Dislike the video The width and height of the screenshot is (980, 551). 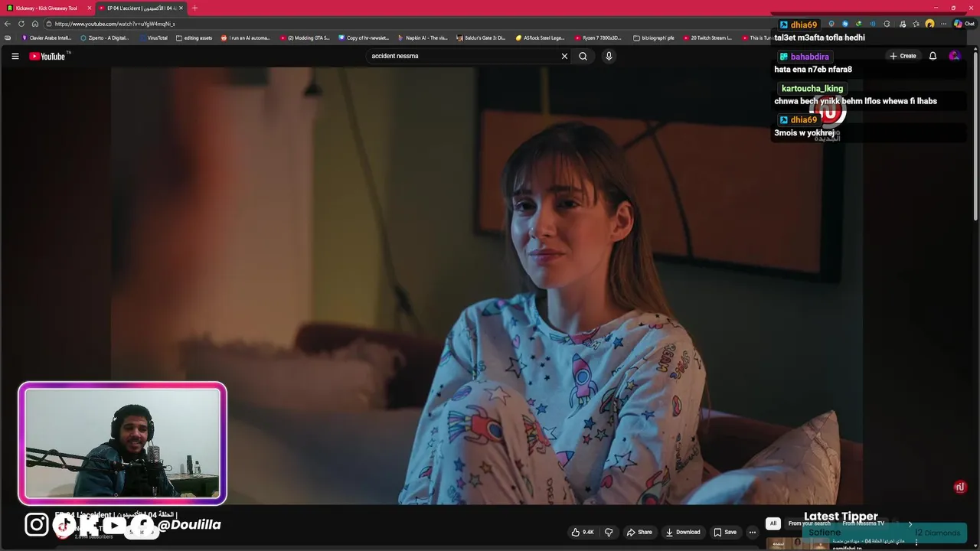coord(609,532)
